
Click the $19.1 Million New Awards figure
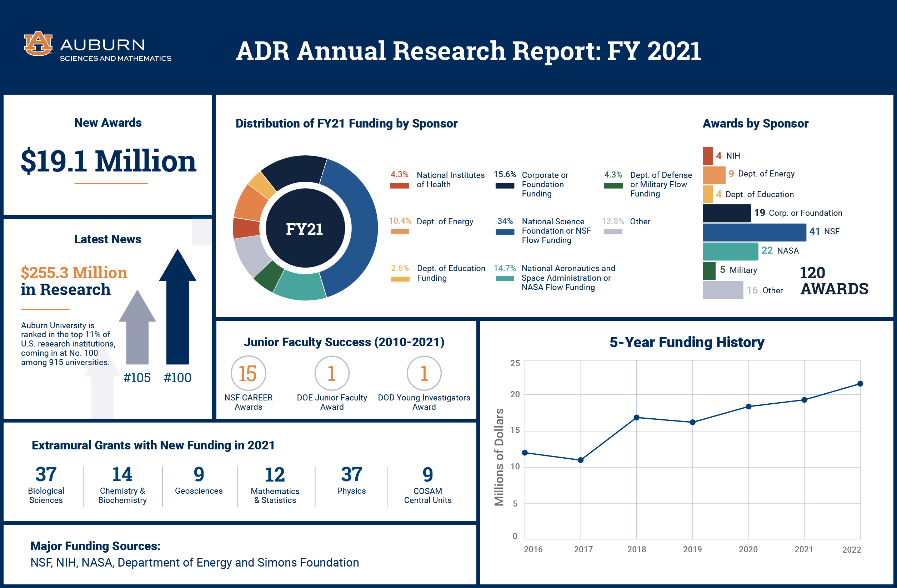click(109, 161)
